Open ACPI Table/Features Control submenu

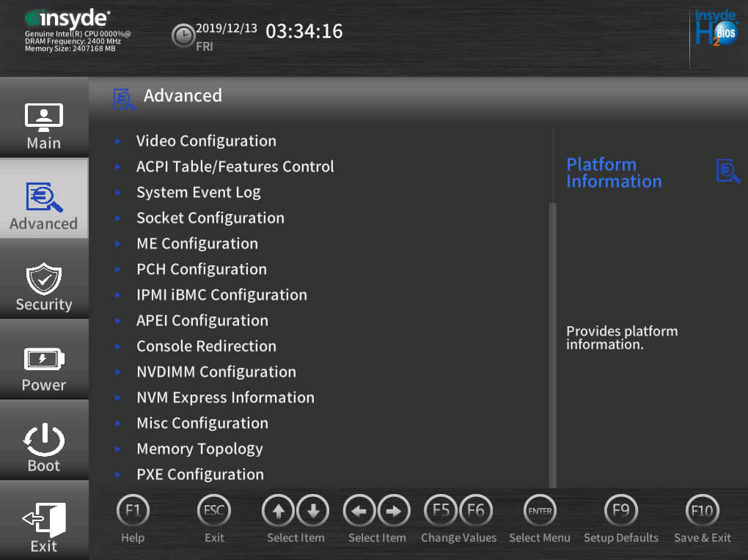(235, 166)
